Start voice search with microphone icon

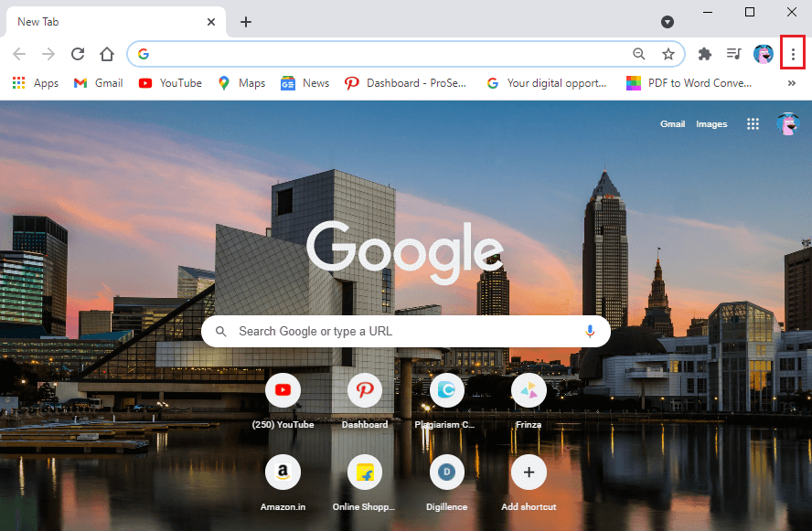click(x=589, y=331)
